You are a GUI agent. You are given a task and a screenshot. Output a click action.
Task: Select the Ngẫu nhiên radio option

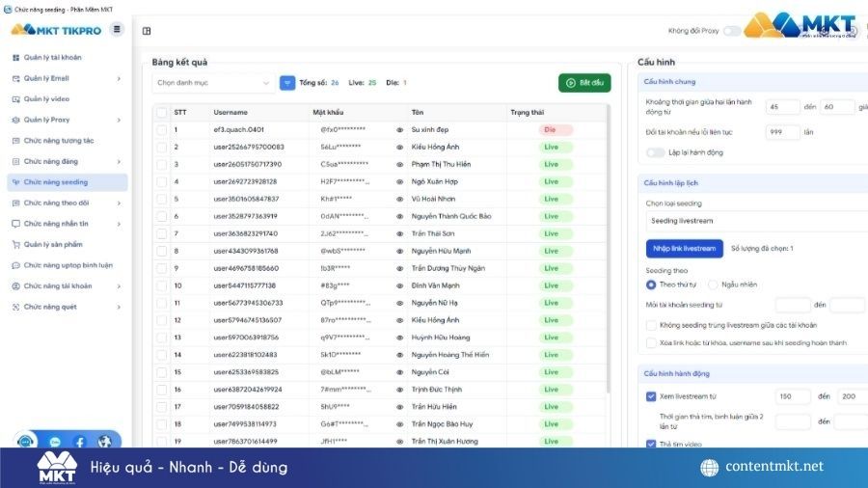pos(713,285)
